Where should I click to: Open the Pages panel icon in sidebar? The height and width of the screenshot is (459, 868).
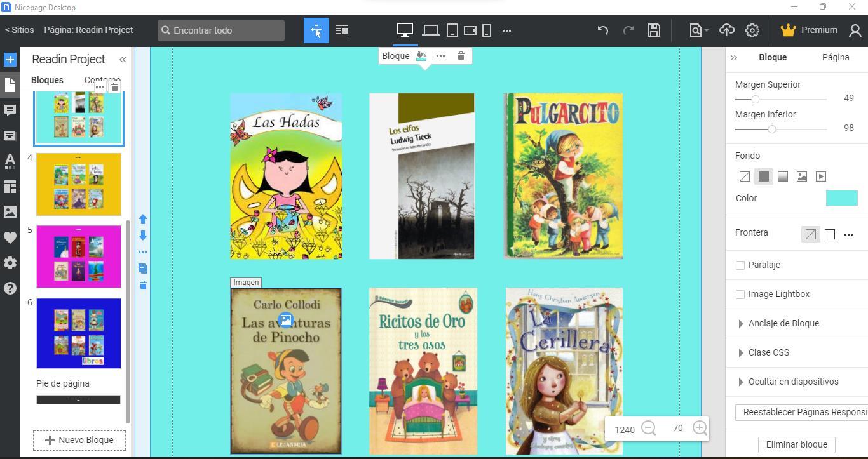(x=10, y=84)
